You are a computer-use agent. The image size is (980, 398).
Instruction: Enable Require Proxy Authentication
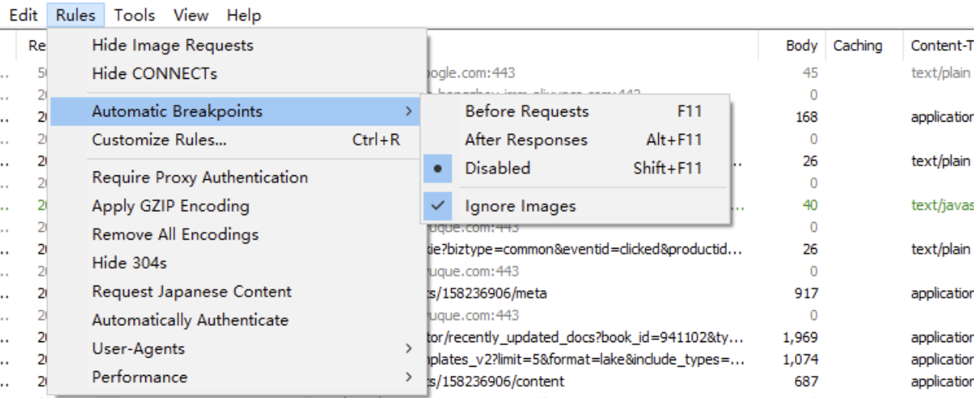point(200,178)
